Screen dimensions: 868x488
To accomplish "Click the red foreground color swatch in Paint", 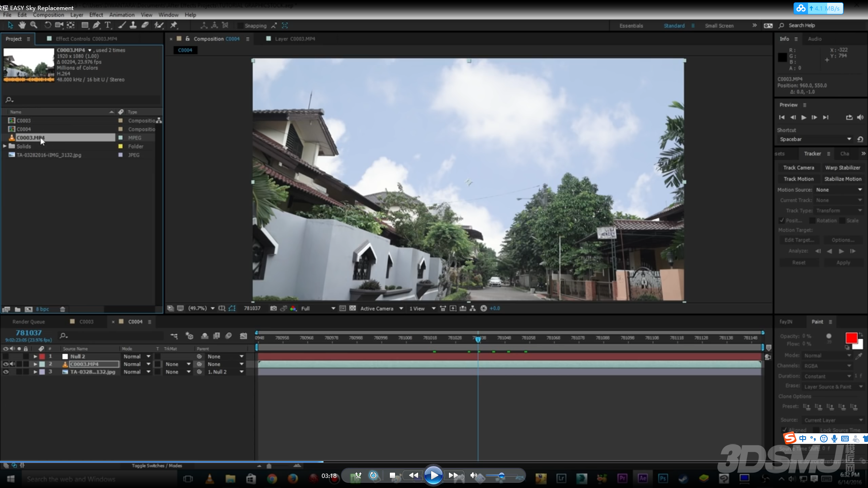I will click(x=851, y=338).
